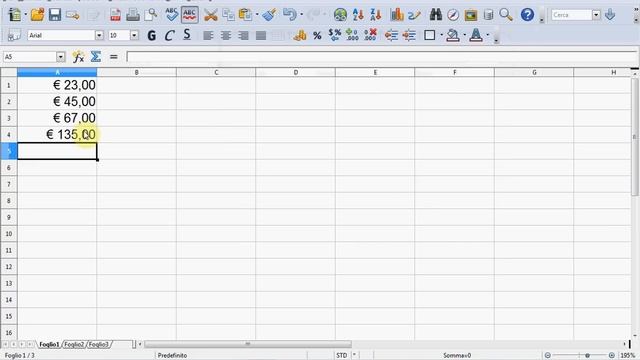Print the file with the printer icon
This screenshot has height=360, width=640.
tap(133, 15)
